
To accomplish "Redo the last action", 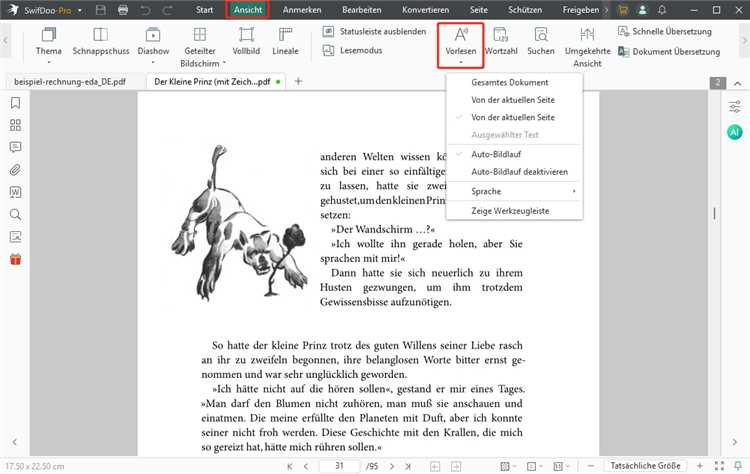I will (x=167, y=10).
